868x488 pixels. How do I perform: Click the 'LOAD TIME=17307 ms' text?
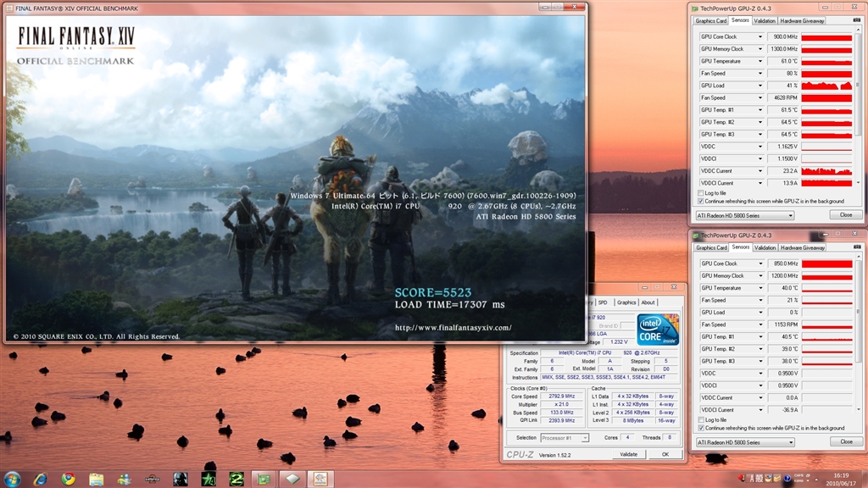pos(449,304)
